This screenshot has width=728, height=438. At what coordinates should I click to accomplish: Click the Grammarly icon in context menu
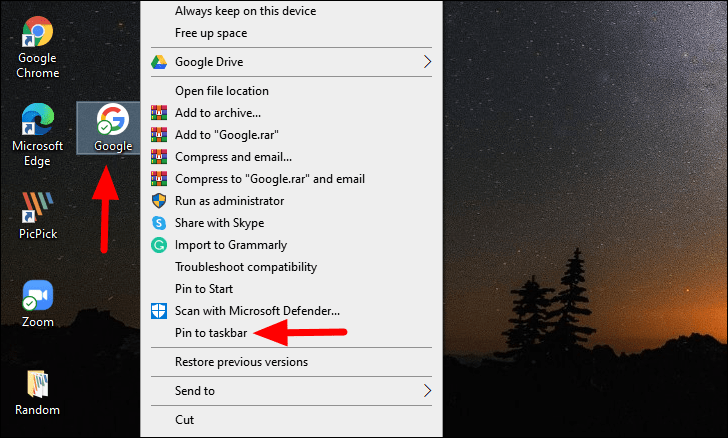point(159,245)
